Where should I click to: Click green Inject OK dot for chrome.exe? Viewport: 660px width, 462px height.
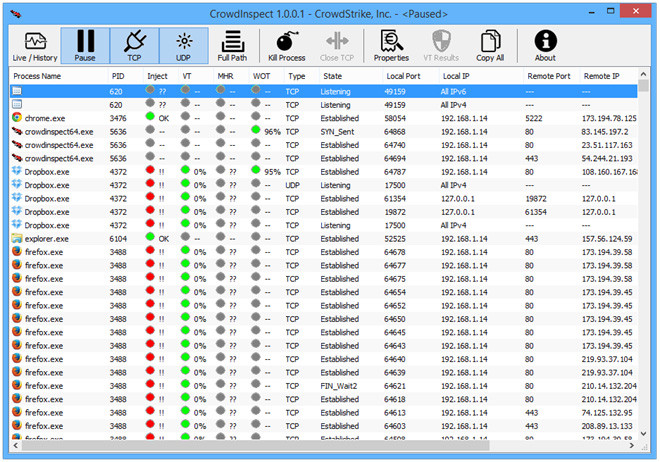click(150, 117)
